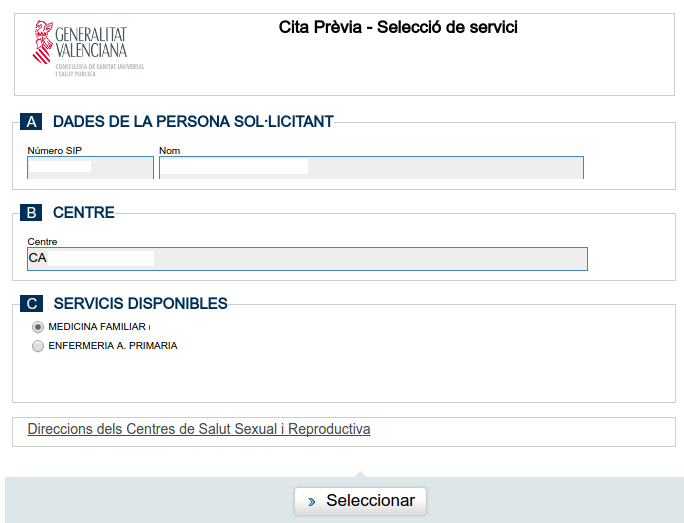Open Direccions dels Centres de Salut Sexual link

[199, 429]
